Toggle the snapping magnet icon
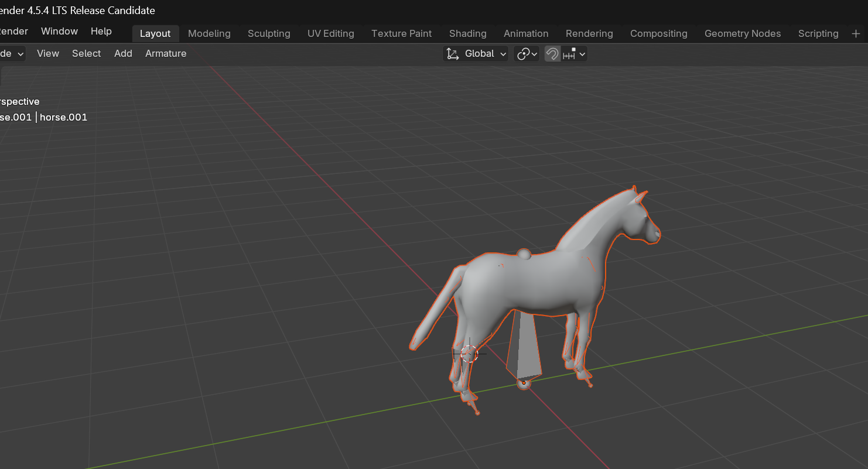Screen dimensions: 868x469 552,54
